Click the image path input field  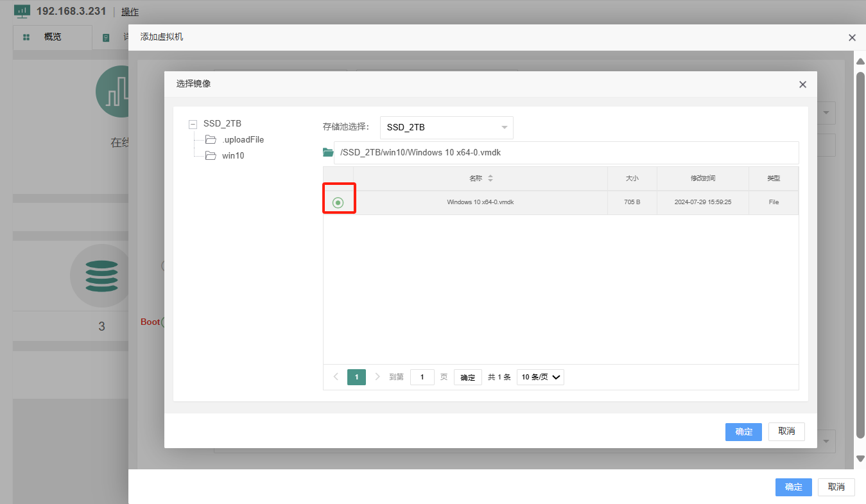click(565, 153)
